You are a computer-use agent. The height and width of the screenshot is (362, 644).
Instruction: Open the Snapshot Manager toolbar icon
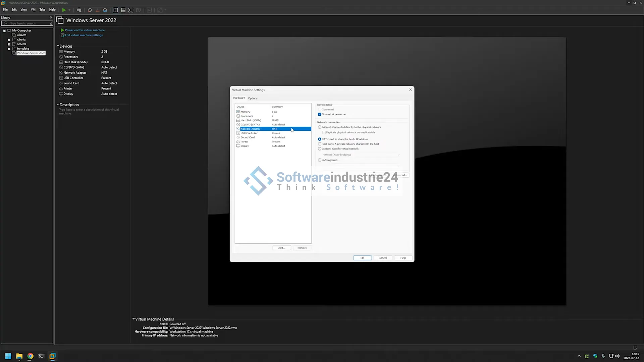(105, 10)
